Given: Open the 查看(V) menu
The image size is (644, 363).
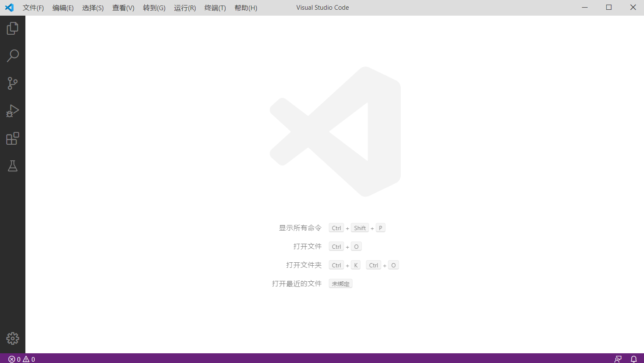Looking at the screenshot, I should point(123,8).
